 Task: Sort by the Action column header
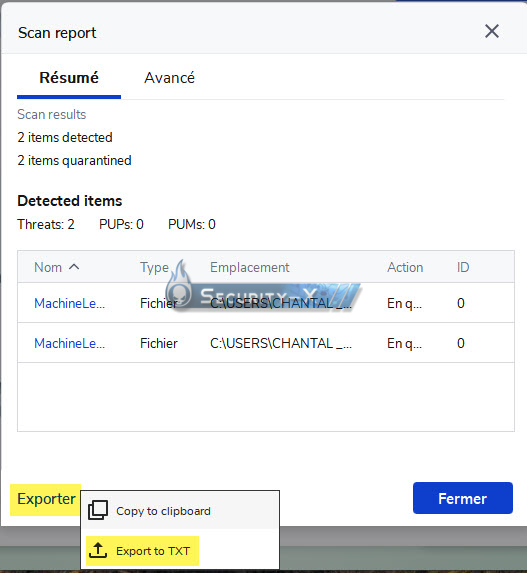[x=405, y=267]
